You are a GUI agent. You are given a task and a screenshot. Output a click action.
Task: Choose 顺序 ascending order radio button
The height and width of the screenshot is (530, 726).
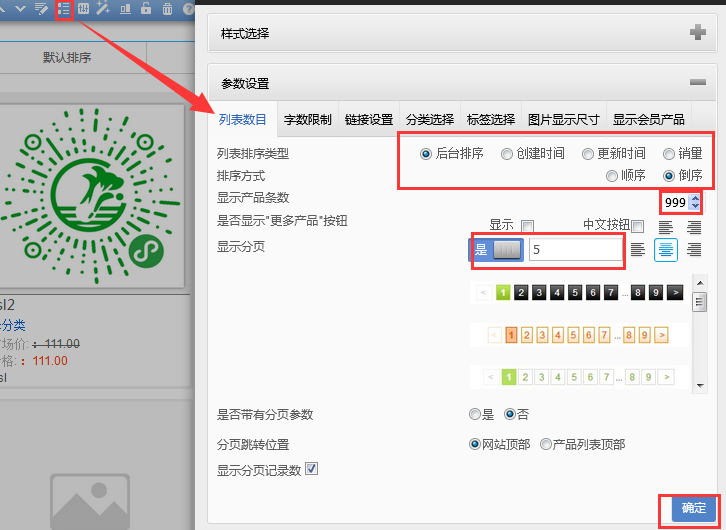click(613, 175)
